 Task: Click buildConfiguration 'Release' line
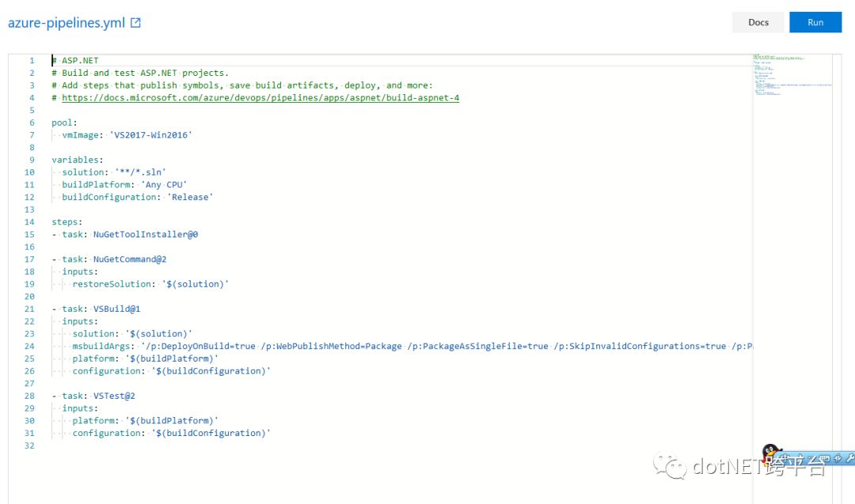[138, 197]
